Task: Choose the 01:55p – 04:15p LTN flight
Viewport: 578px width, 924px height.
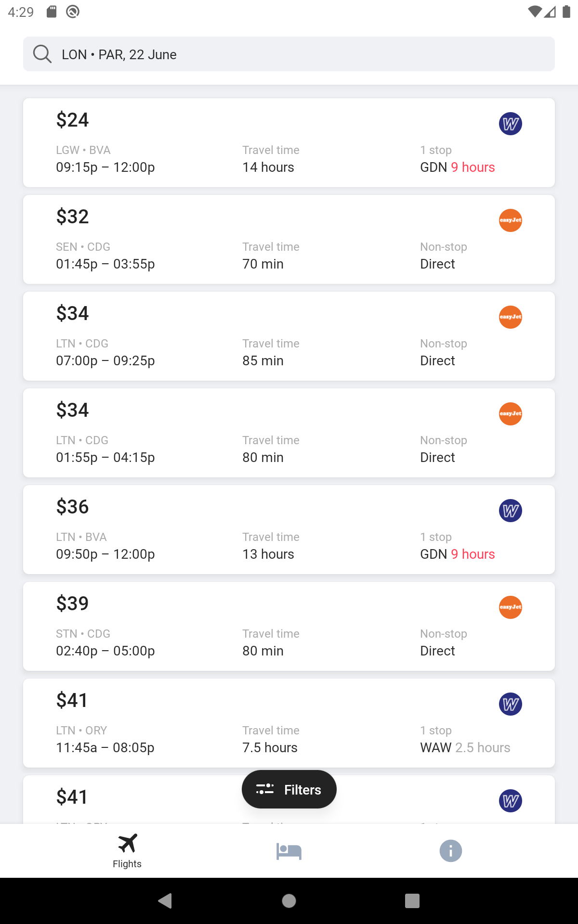Action: pos(289,433)
